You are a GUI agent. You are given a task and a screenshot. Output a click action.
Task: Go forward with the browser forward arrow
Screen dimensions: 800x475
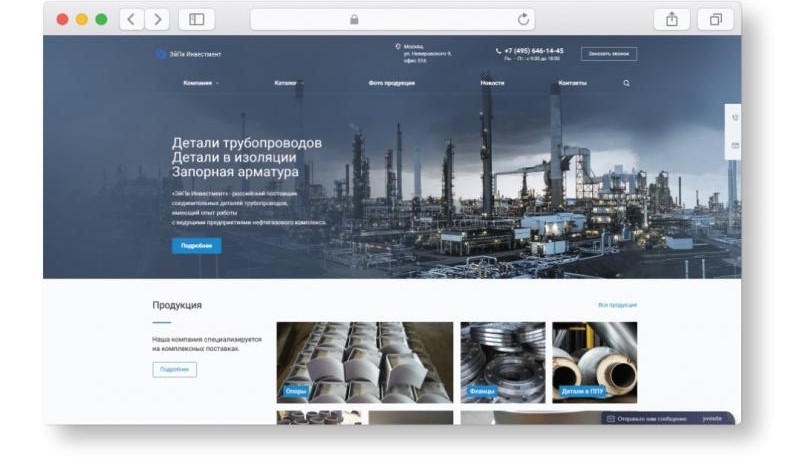pos(157,19)
